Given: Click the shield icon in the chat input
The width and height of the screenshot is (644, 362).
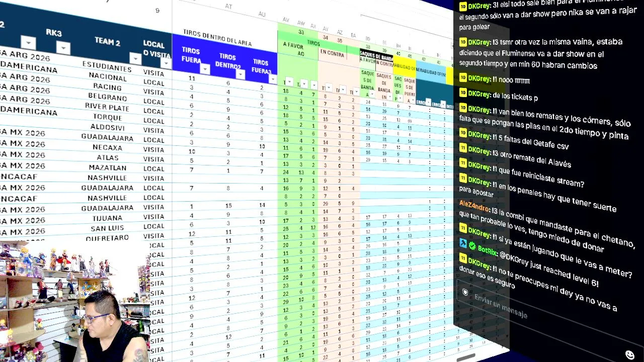Looking at the screenshot, I should click(x=465, y=292).
